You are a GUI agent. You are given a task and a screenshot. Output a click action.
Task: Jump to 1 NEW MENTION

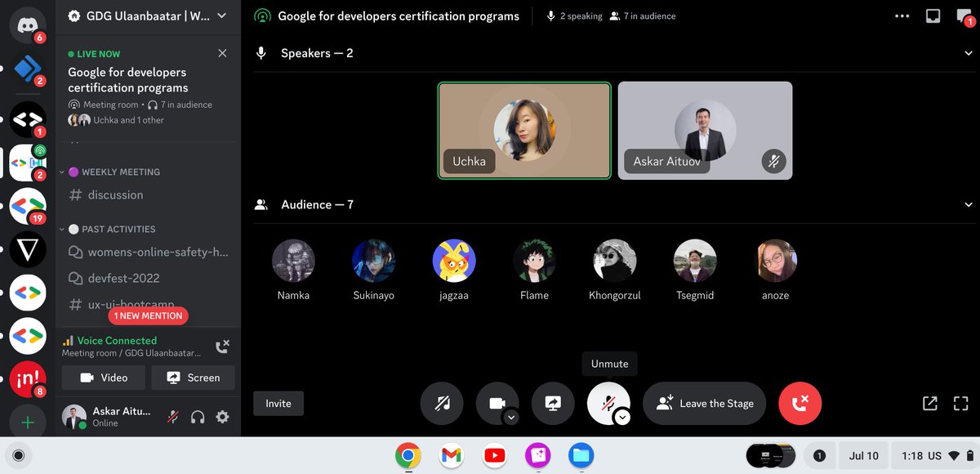148,315
